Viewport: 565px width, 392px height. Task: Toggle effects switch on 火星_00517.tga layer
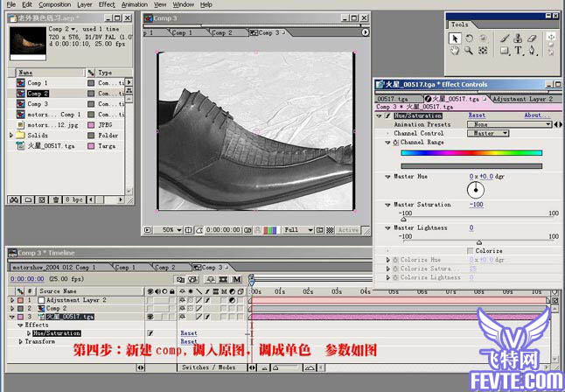pyautogui.click(x=207, y=317)
